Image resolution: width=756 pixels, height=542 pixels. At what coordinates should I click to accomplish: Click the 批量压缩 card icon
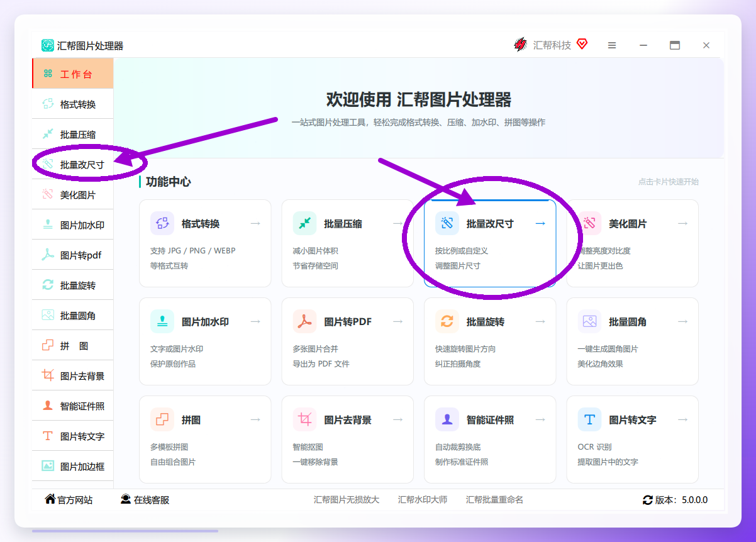(x=304, y=223)
